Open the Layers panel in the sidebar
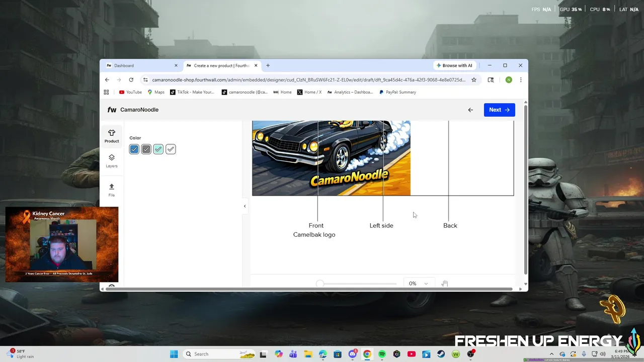The width and height of the screenshot is (644, 362). pyautogui.click(x=112, y=161)
